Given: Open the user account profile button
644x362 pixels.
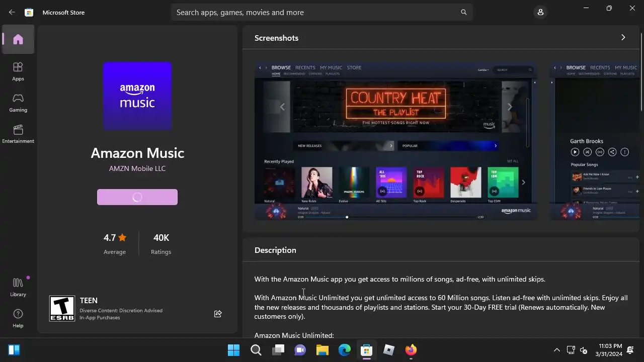Looking at the screenshot, I should click(540, 12).
